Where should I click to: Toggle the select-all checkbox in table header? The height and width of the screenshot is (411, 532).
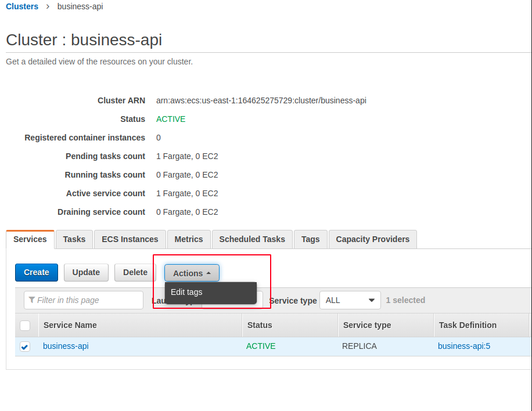pos(25,326)
